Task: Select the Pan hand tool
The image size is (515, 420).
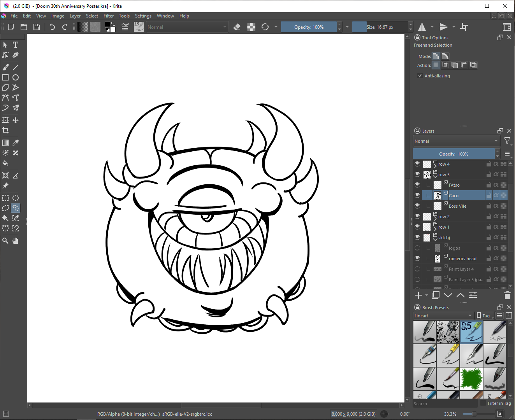Action: click(16, 241)
